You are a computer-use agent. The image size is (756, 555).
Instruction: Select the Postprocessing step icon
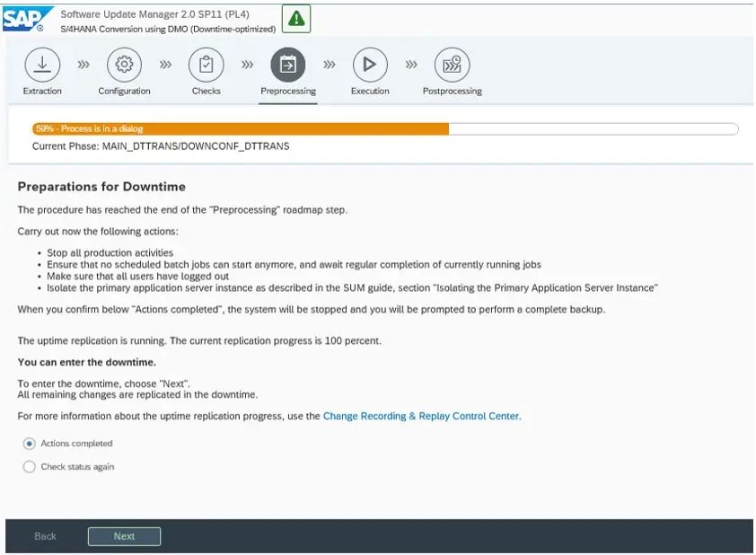click(453, 64)
